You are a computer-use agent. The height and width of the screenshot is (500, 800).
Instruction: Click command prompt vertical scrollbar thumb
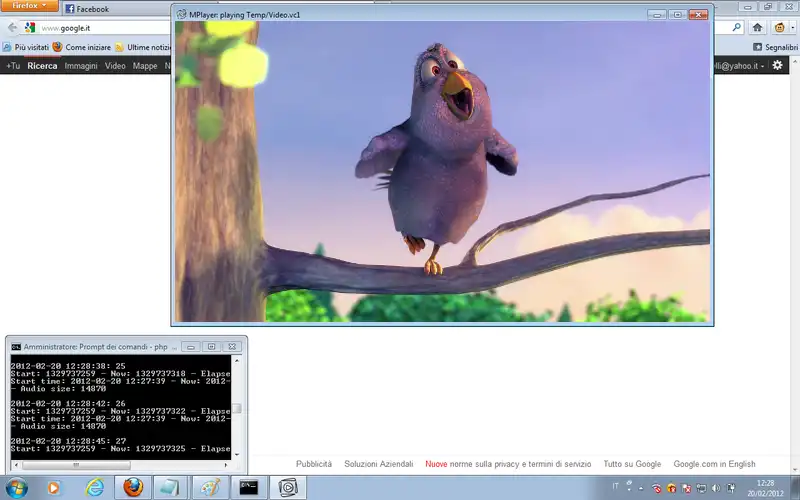pyautogui.click(x=237, y=409)
